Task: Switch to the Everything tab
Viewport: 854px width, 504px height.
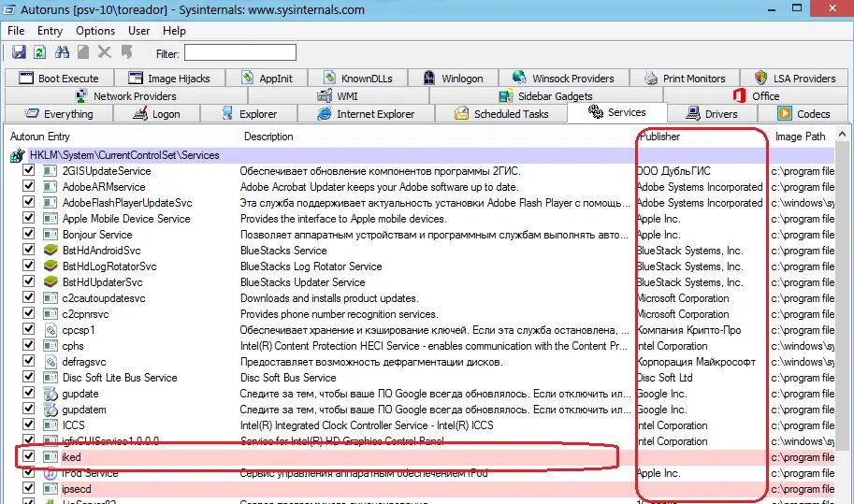Action: point(59,114)
